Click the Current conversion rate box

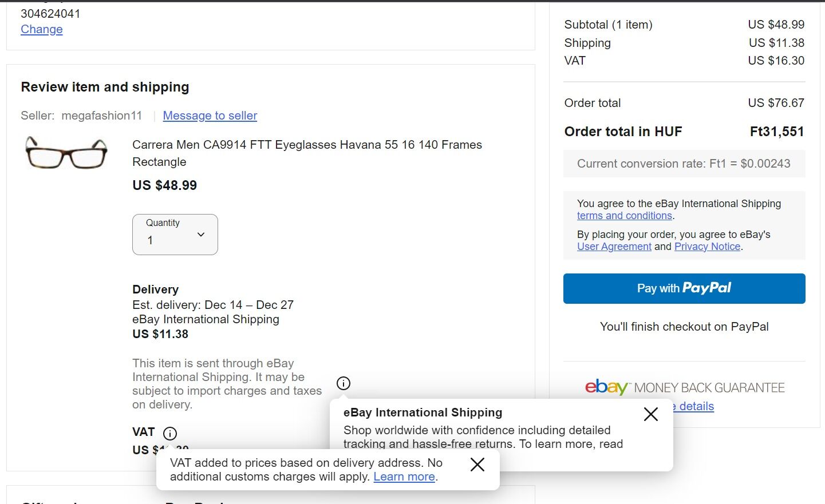coord(684,164)
